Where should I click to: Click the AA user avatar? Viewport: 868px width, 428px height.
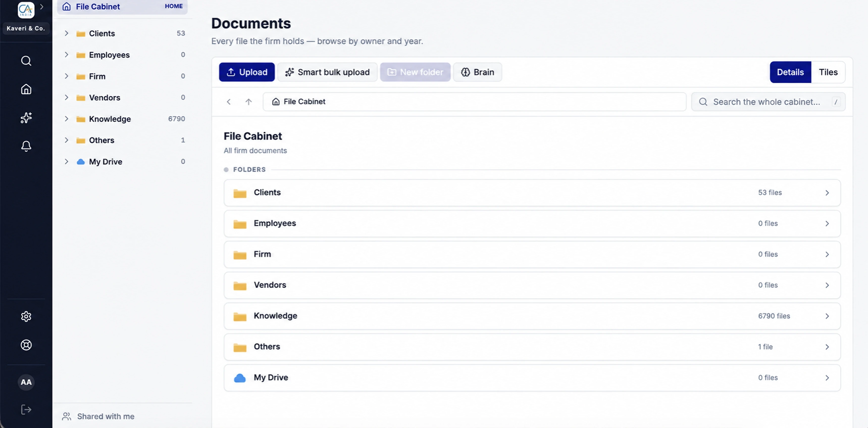(26, 382)
